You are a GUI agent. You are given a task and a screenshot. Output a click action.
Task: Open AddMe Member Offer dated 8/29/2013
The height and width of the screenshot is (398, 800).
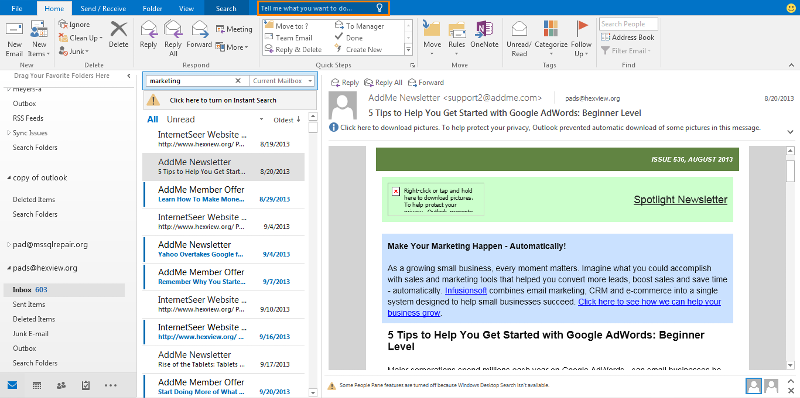(223, 194)
